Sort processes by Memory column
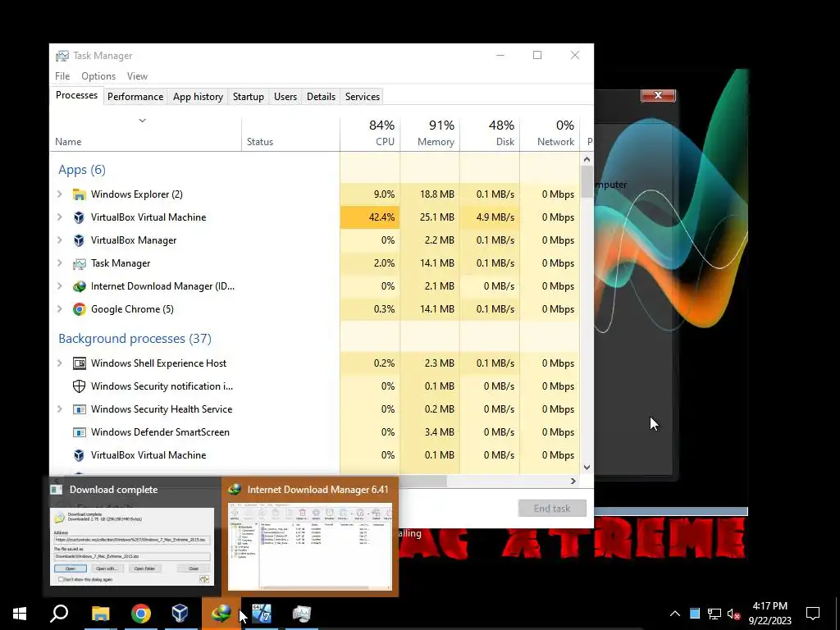 (x=430, y=133)
